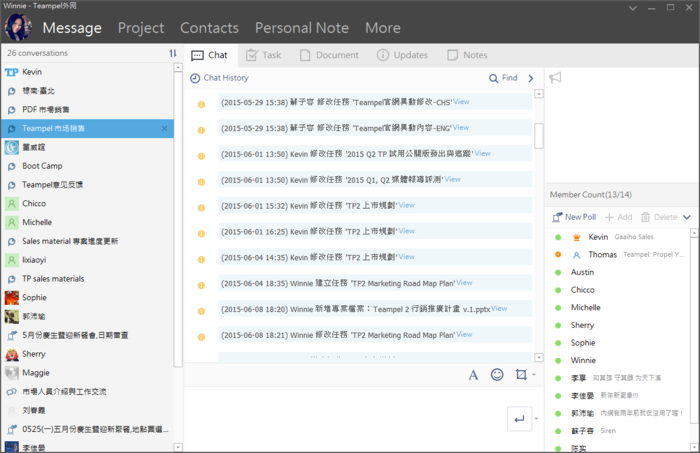Close the Teampel 市场销售 conversation

pyautogui.click(x=164, y=129)
